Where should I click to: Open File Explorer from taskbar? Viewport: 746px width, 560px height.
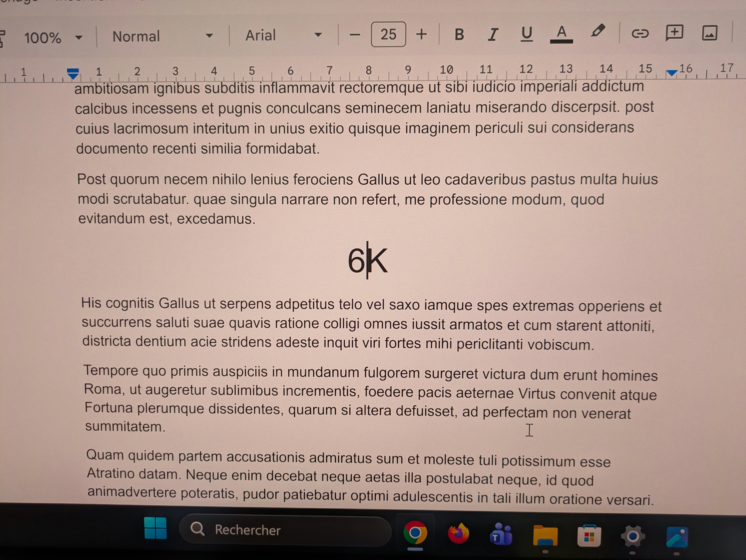[x=545, y=535]
